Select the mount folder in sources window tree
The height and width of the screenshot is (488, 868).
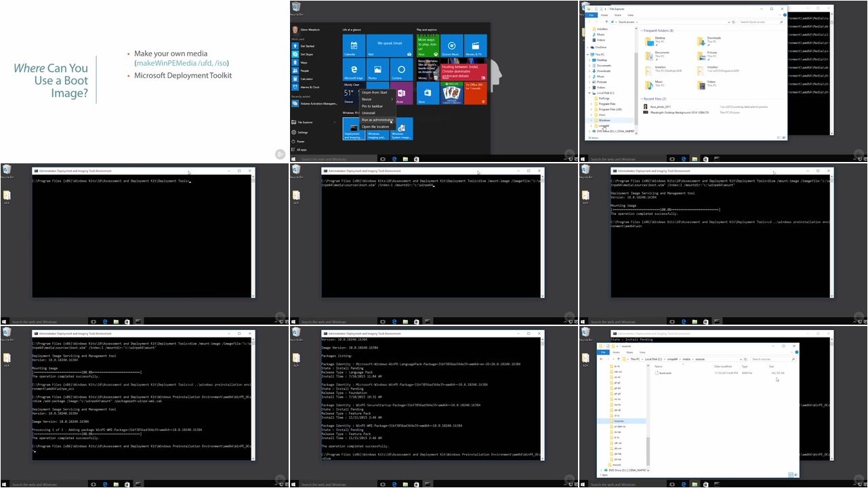pos(614,464)
